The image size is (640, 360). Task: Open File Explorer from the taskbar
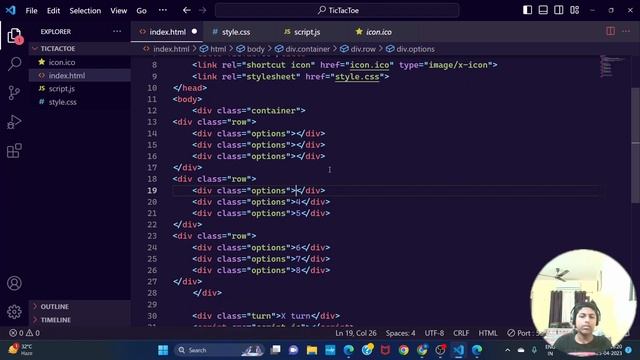[x=312, y=350]
